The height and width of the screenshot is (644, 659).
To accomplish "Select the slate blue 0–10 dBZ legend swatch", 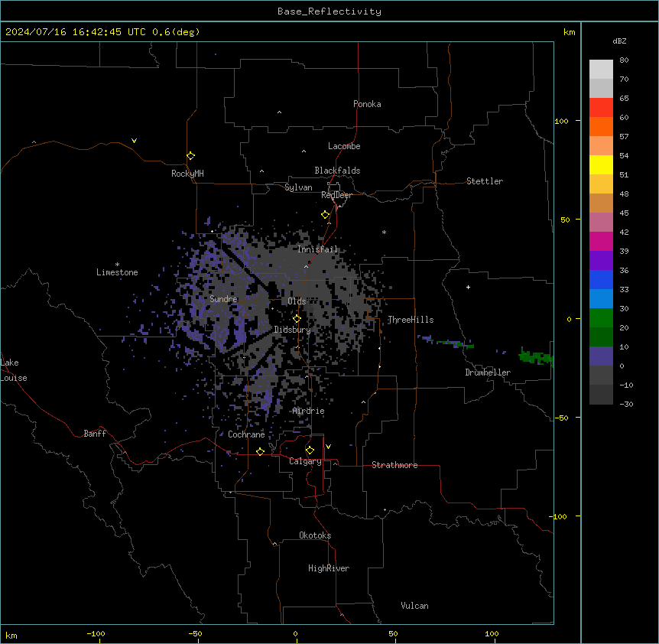I will click(601, 356).
